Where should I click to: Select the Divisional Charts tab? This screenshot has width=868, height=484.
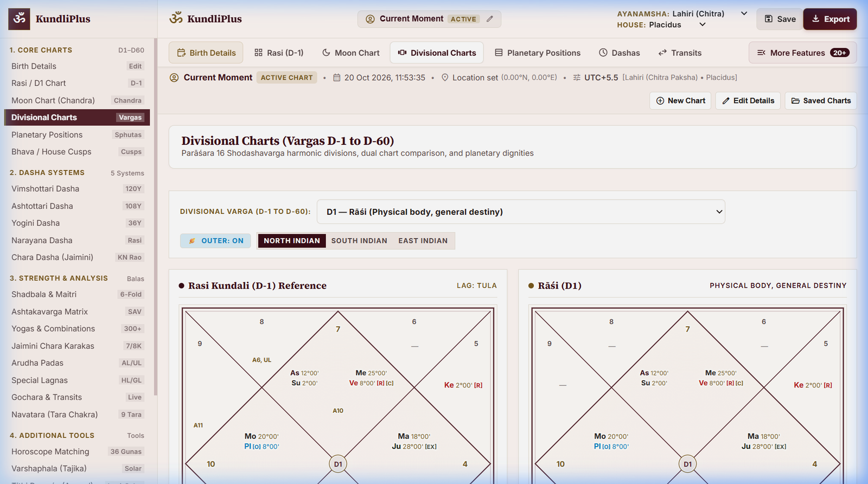pyautogui.click(x=437, y=53)
